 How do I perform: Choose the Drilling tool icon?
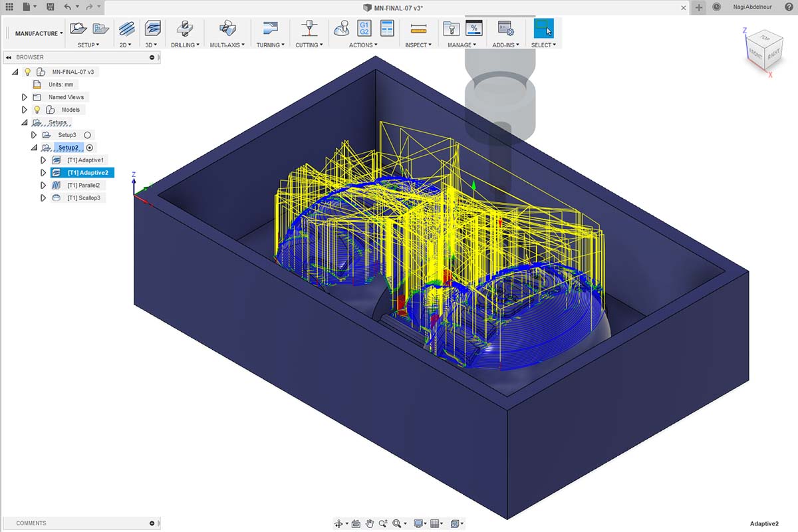coord(184,29)
